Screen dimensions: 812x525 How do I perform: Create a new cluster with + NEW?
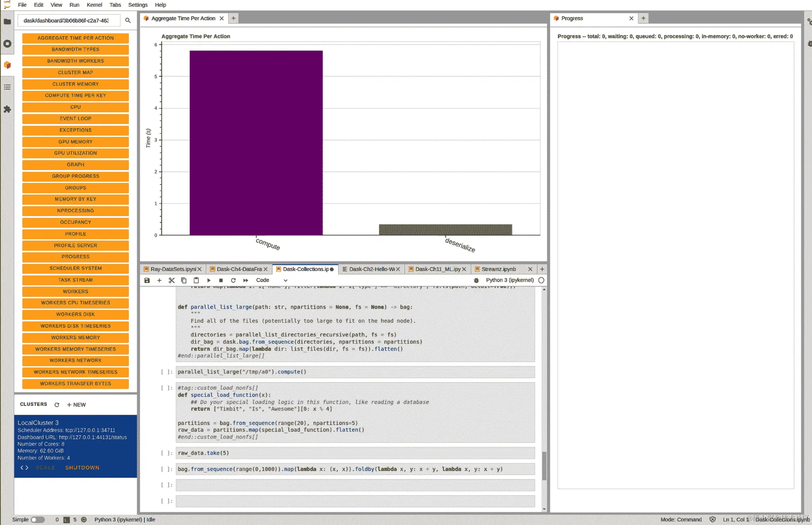pyautogui.click(x=76, y=405)
